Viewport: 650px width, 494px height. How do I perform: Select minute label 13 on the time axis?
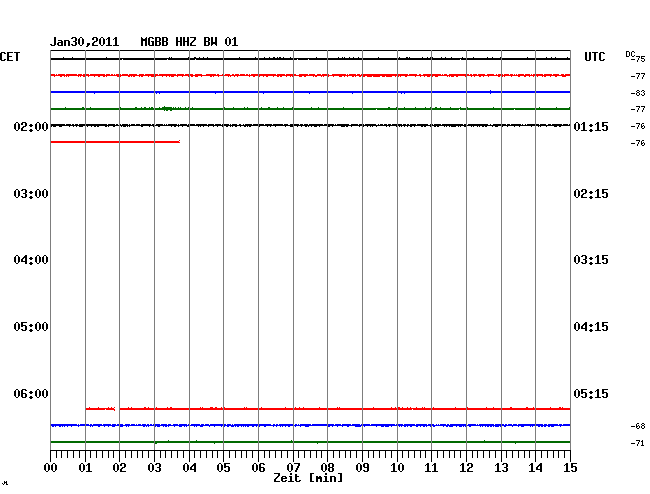[501, 468]
